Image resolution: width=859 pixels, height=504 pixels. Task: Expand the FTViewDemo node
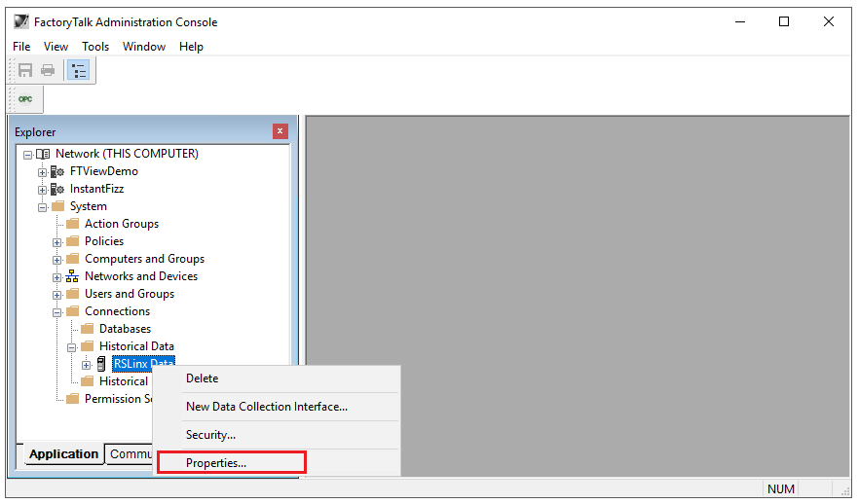click(42, 173)
